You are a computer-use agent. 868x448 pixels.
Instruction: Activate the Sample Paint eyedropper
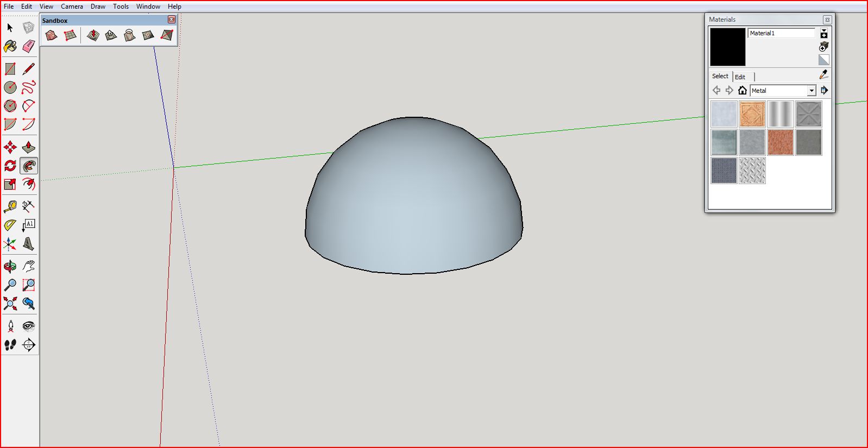click(x=823, y=74)
